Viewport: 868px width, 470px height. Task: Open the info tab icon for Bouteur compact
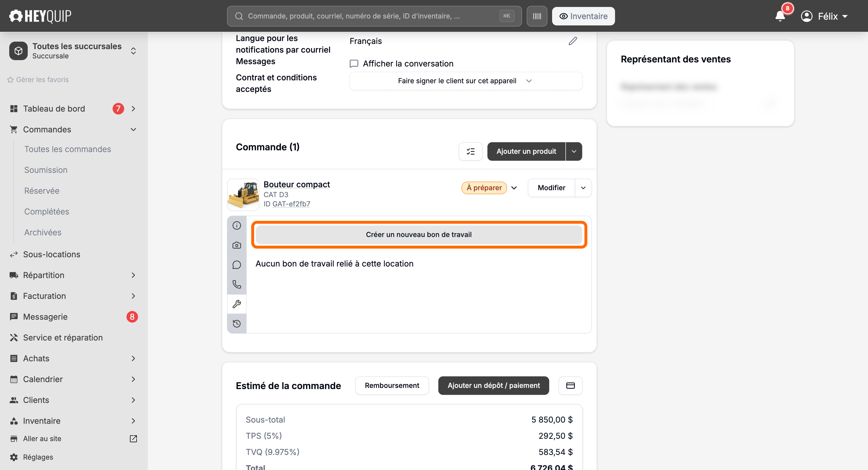236,225
